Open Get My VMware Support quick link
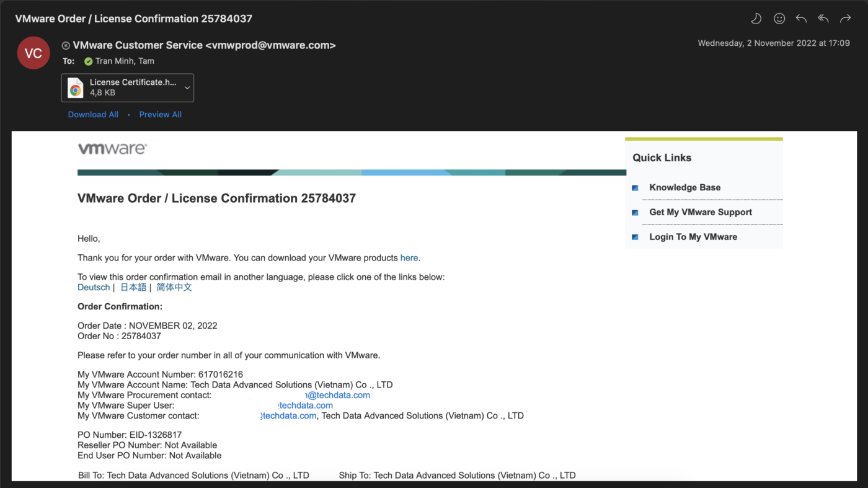868x488 pixels. point(700,212)
